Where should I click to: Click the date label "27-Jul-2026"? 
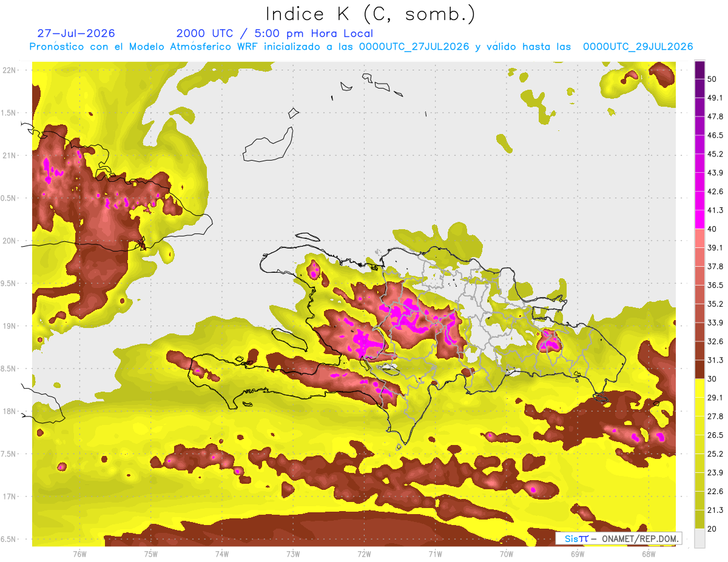pos(76,33)
